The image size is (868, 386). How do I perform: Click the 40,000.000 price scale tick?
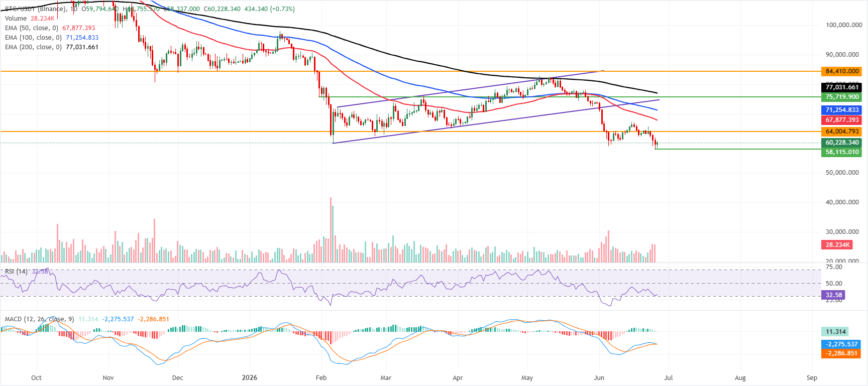[x=842, y=202]
